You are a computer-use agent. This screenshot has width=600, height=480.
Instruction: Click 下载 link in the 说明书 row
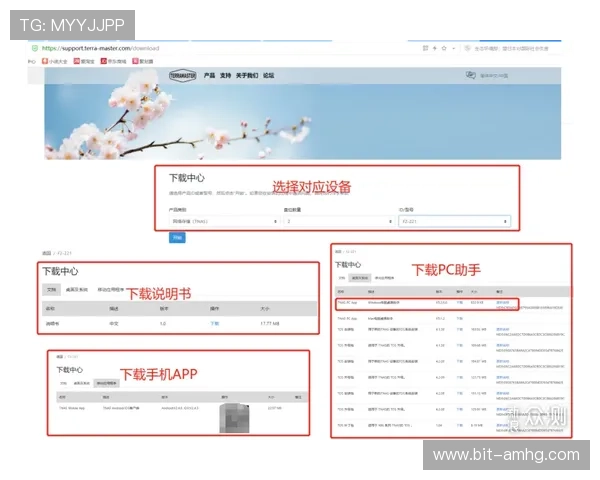click(215, 323)
